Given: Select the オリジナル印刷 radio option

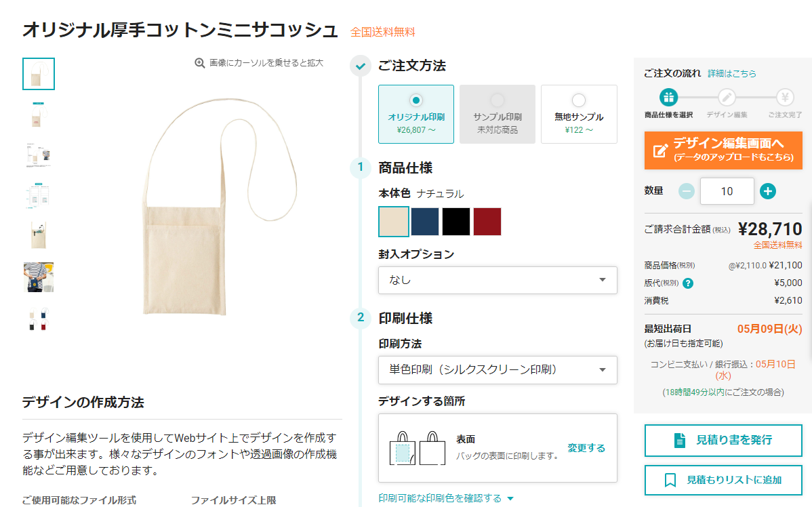Looking at the screenshot, I should click(416, 100).
